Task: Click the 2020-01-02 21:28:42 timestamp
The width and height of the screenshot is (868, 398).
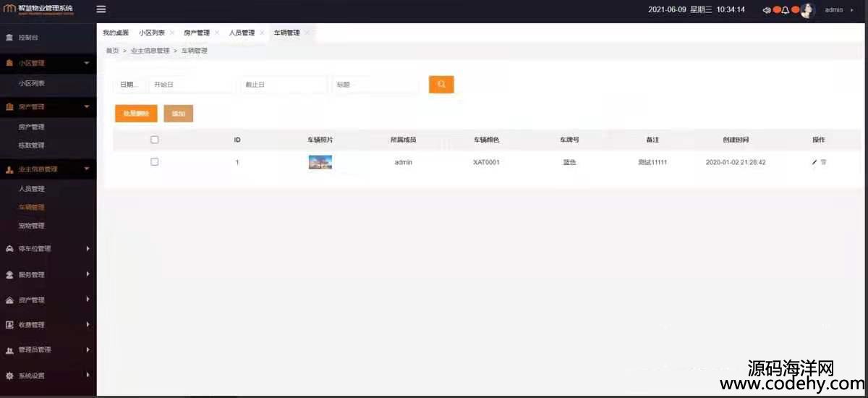Action: click(736, 163)
